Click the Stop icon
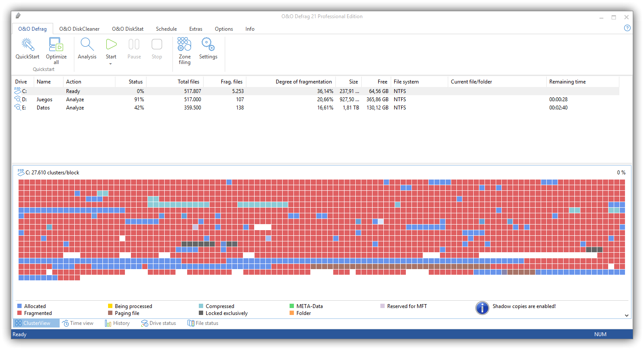 157,45
